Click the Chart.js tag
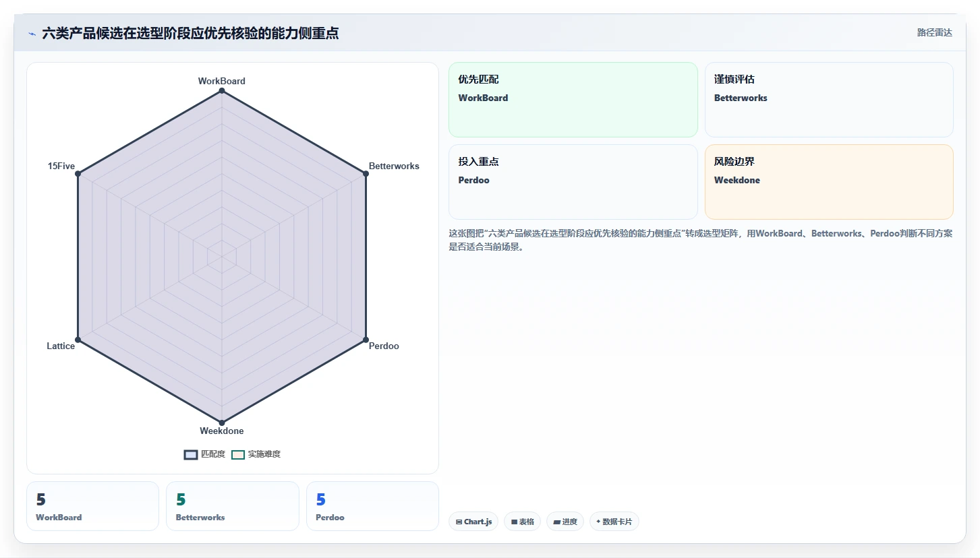980x558 pixels. (473, 522)
